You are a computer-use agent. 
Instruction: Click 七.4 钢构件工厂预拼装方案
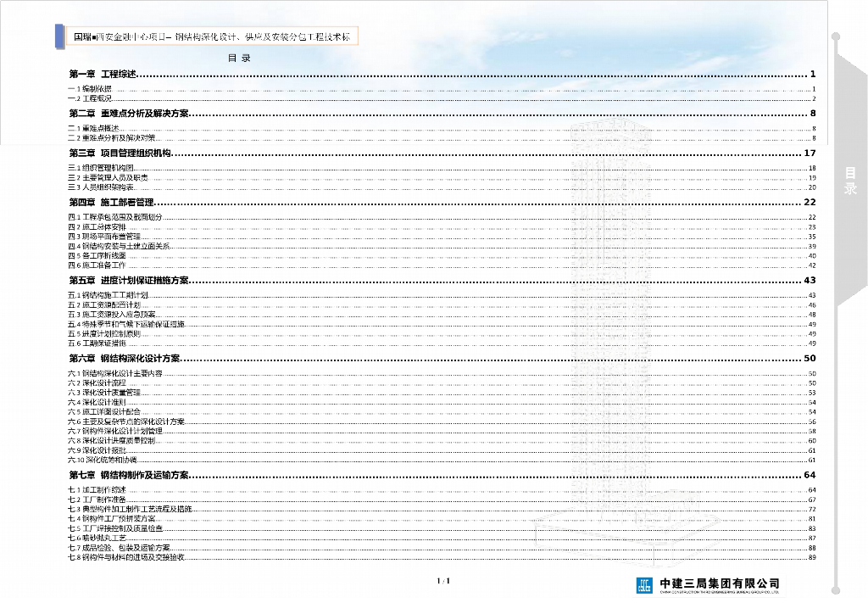tap(442, 519)
